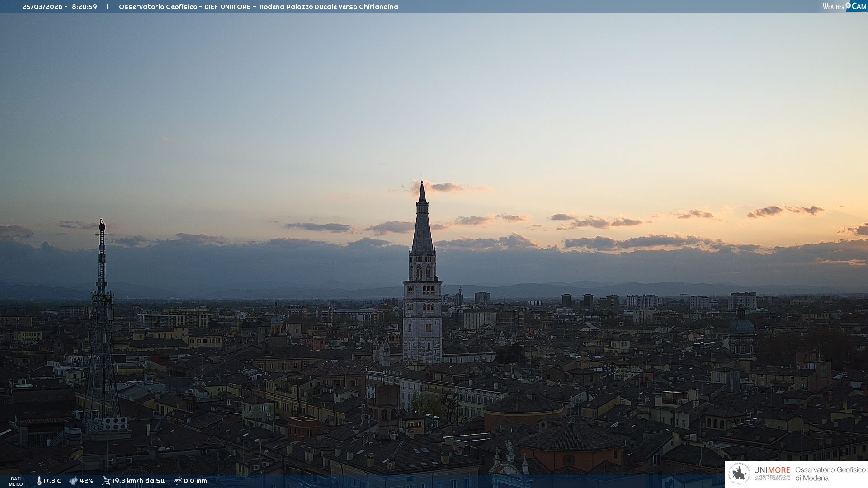This screenshot has height=488, width=868.
Task: Click the church dome on the right
Action: point(741,325)
